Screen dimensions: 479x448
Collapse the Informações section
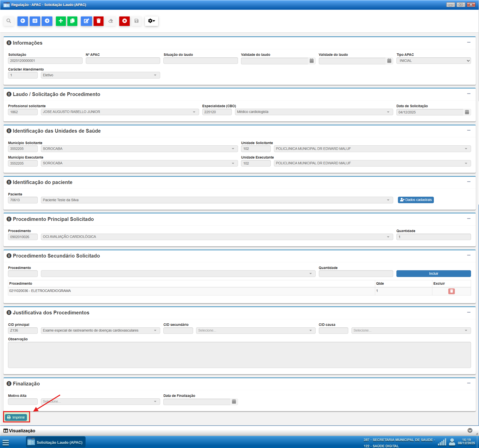point(469,42)
